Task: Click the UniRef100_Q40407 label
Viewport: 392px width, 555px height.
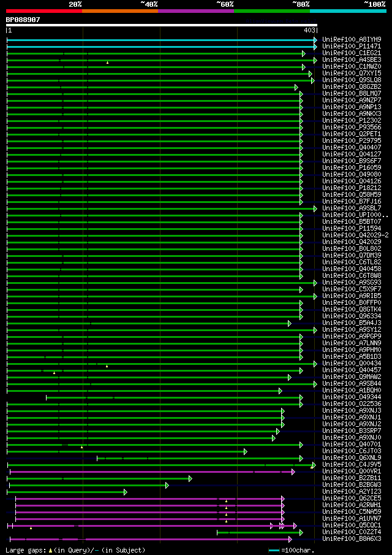Action: tap(352, 148)
